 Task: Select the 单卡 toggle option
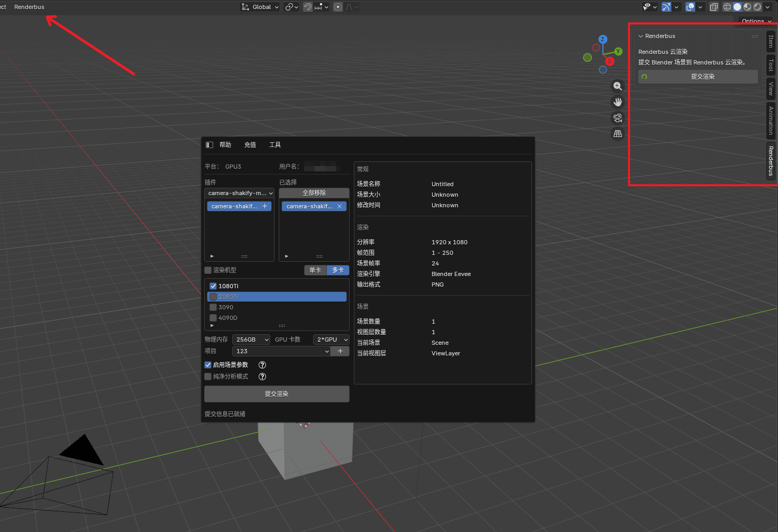click(315, 270)
